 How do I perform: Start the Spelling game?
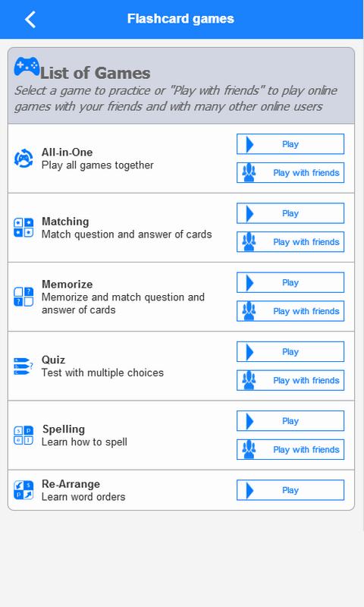point(290,421)
